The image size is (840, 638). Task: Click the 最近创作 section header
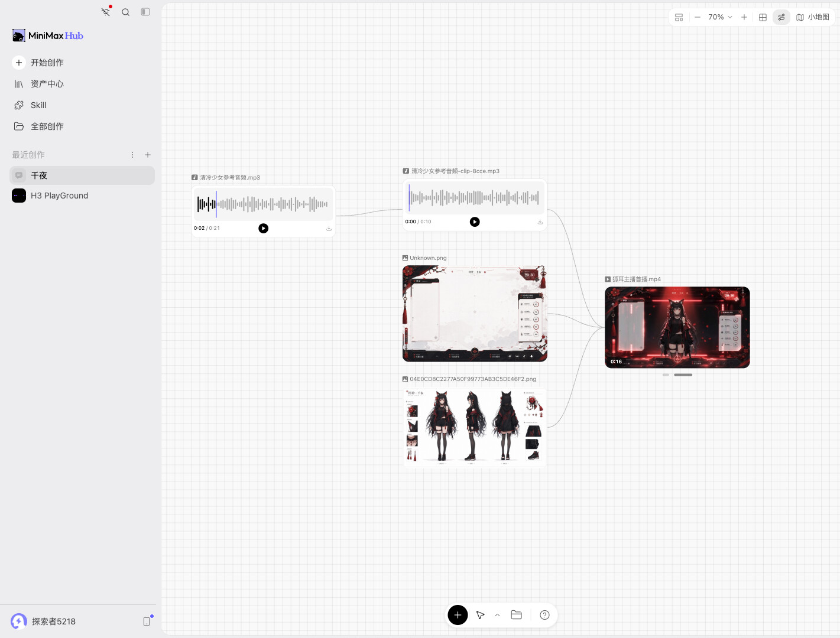(28, 155)
